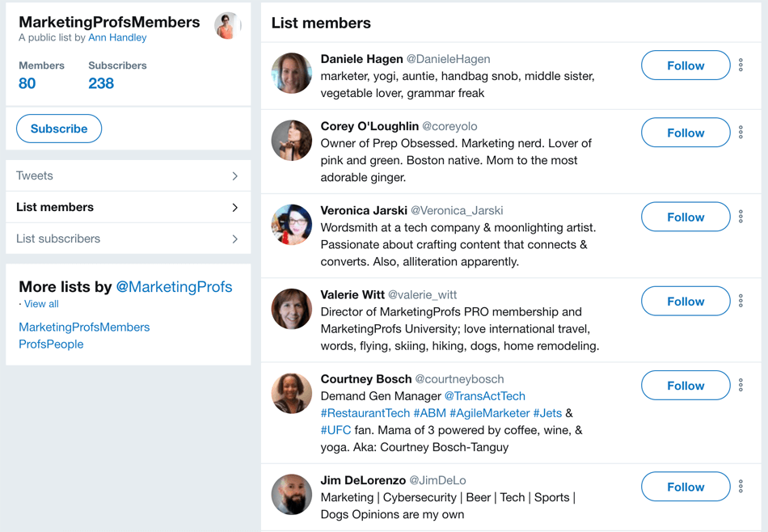Viewport: 768px width, 532px height.
Task: Click the @TransActTech mention
Action: pos(486,396)
